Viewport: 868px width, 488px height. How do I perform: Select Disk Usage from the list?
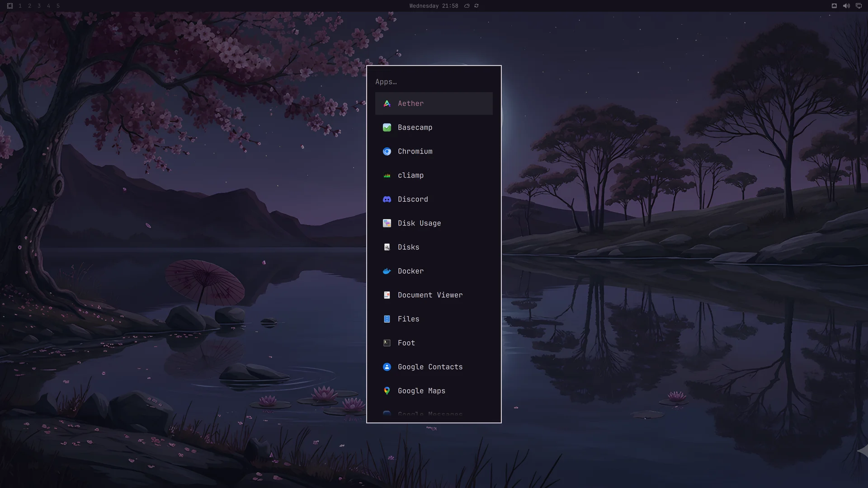pos(434,223)
